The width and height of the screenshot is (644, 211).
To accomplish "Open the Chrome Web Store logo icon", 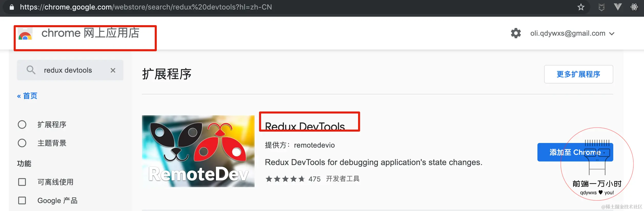I will click(x=25, y=34).
